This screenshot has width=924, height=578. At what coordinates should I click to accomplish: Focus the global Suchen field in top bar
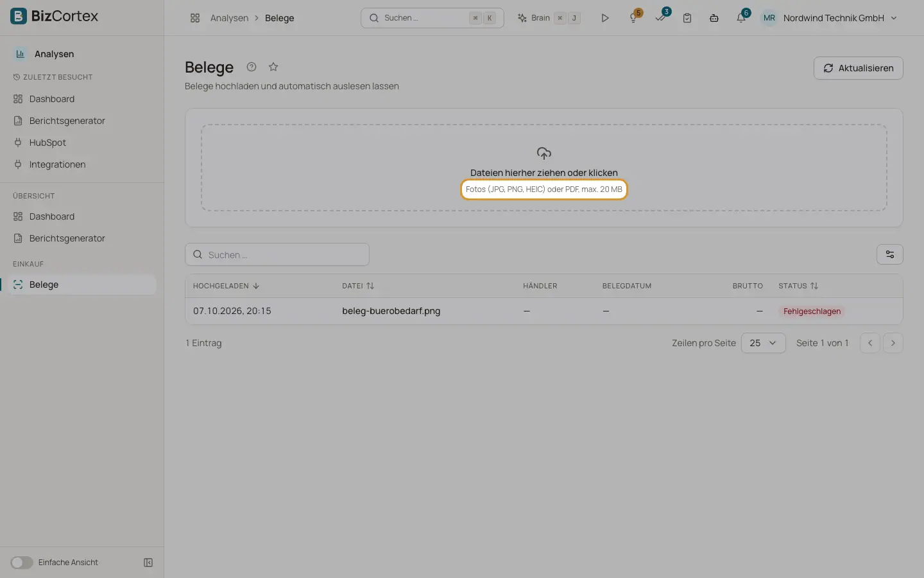click(432, 18)
